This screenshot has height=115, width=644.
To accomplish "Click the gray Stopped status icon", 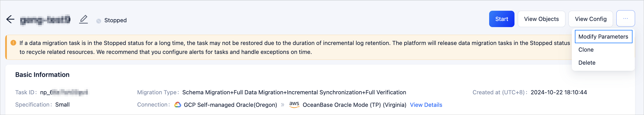I will pyautogui.click(x=99, y=21).
